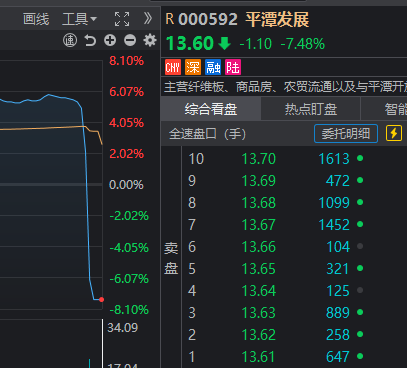Click the 画线 drawing tool
The height and width of the screenshot is (368, 407).
pyautogui.click(x=36, y=19)
